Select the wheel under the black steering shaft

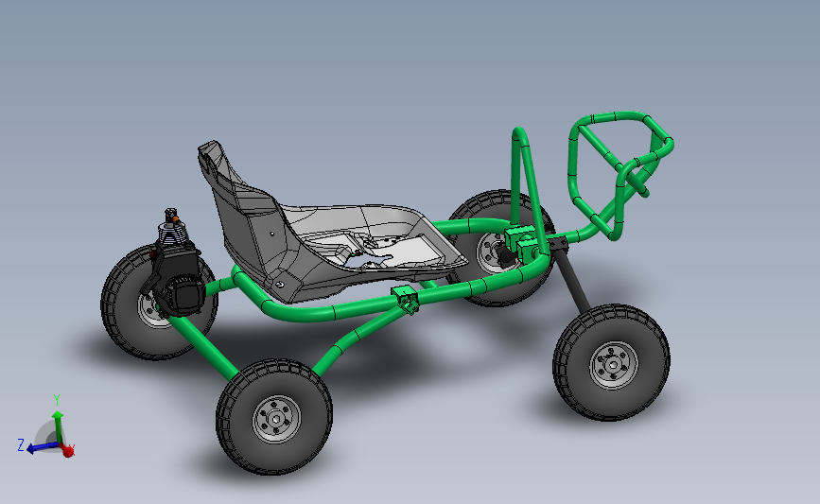pos(611,363)
